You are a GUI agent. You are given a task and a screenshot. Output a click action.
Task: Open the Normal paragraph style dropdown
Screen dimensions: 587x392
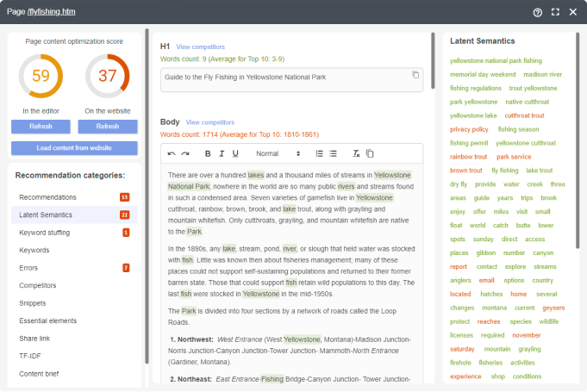pyautogui.click(x=277, y=153)
